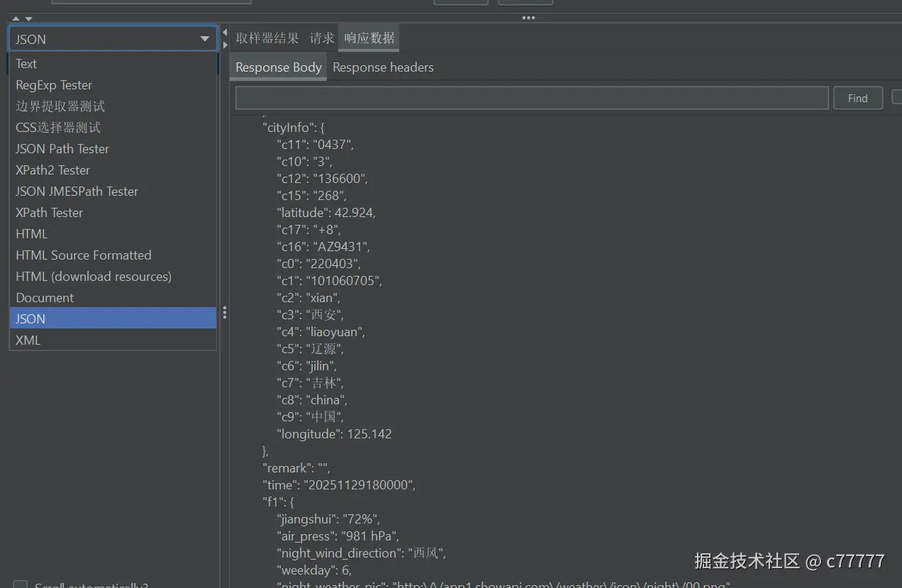The image size is (902, 588).
Task: Select Text in renderer list
Action: (x=112, y=64)
